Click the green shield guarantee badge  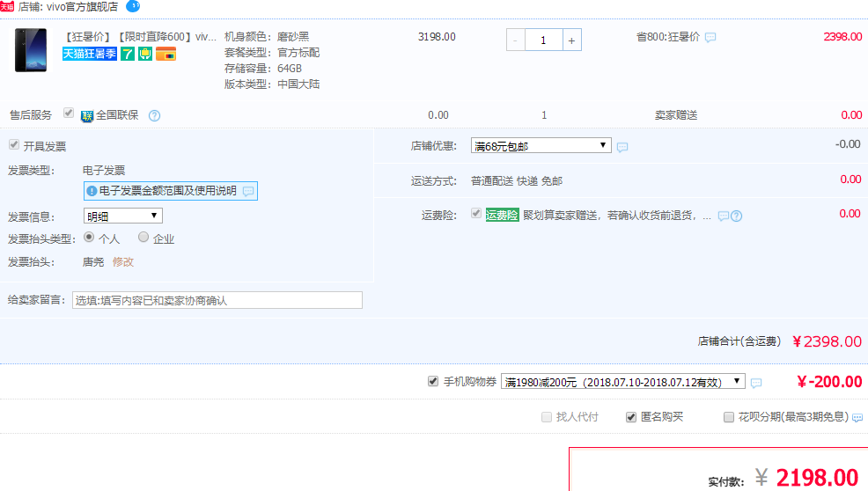click(x=145, y=54)
